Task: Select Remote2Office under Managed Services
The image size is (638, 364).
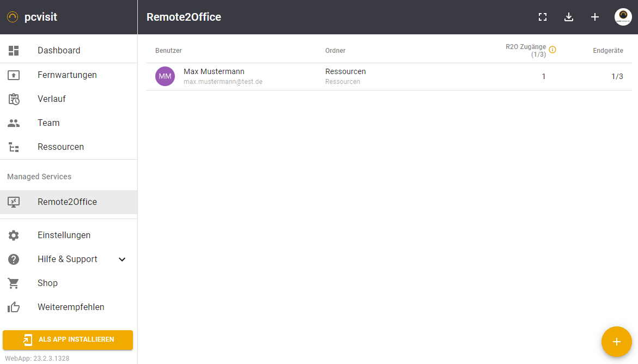Action: point(67,202)
